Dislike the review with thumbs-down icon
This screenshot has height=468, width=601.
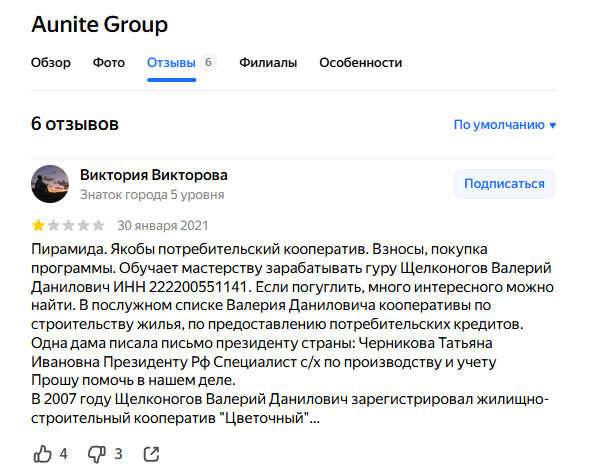97,455
